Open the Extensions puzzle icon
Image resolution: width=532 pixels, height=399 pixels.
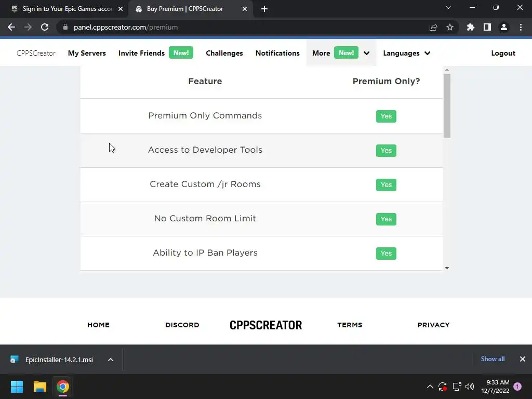click(471, 27)
